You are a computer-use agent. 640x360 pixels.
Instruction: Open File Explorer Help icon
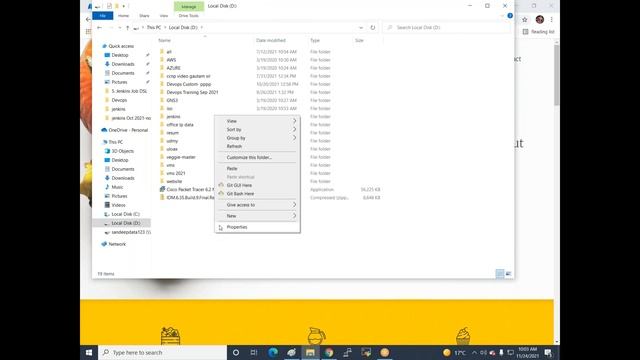(x=510, y=16)
